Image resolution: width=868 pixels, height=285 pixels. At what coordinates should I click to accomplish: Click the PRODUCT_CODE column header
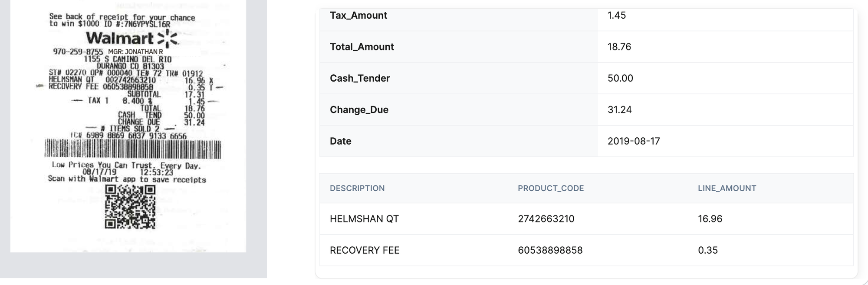point(550,188)
